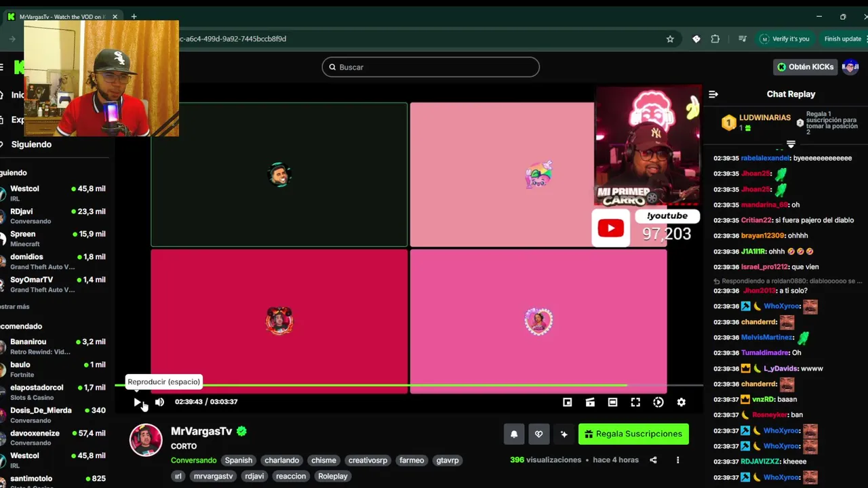The height and width of the screenshot is (488, 868).
Task: Open RDjavi channel in sidebar
Action: point(54,216)
